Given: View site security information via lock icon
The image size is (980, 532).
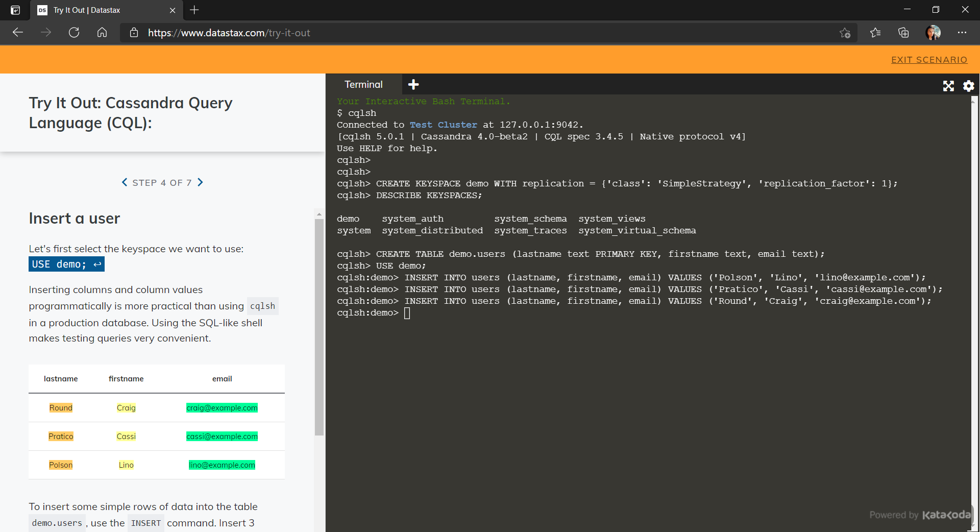Looking at the screenshot, I should click(134, 33).
